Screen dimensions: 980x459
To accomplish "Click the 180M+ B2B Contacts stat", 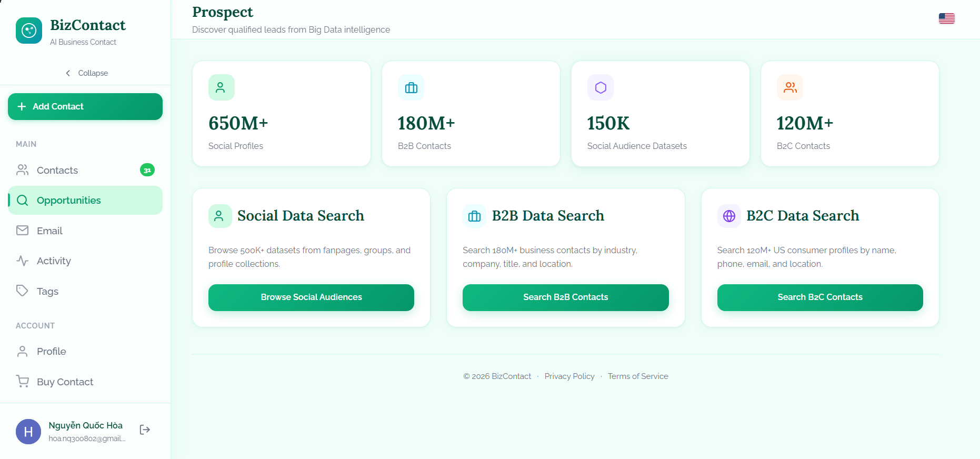I will pyautogui.click(x=426, y=123).
